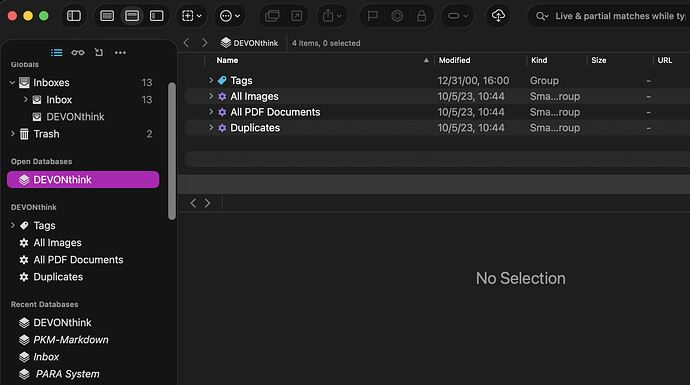This screenshot has width=690, height=385.
Task: Select the highlighted DEVONthink open database
Action: click(83, 180)
